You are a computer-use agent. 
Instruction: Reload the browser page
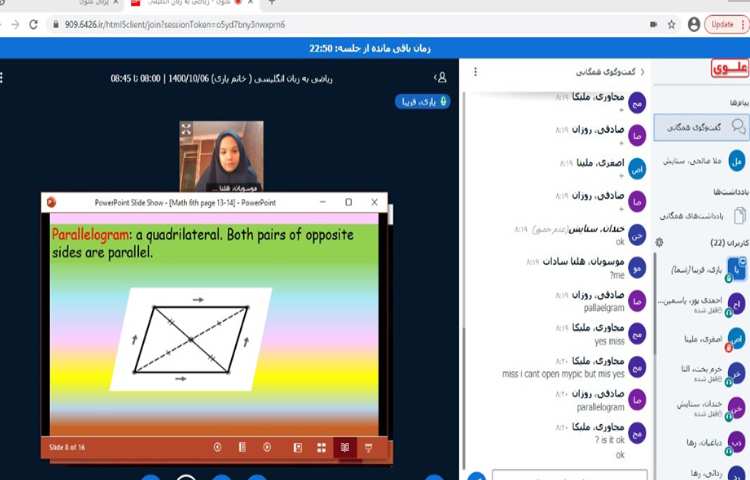click(33, 24)
